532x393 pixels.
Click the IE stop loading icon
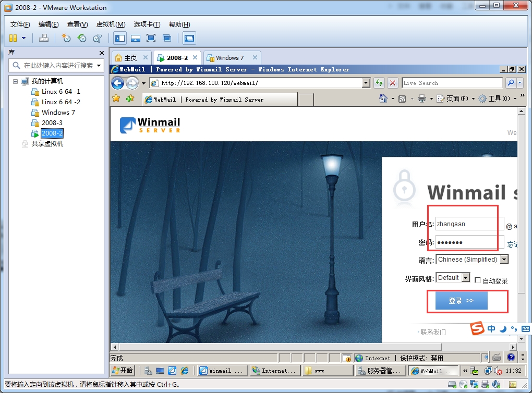click(x=393, y=83)
